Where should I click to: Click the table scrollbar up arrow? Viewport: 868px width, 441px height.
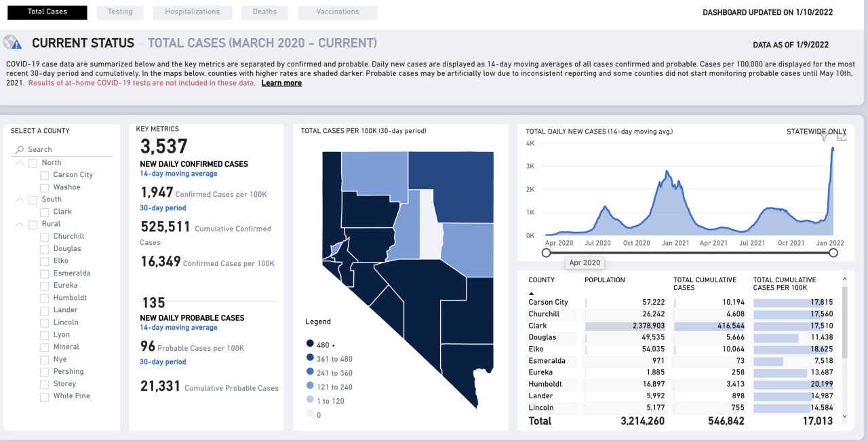(x=844, y=277)
